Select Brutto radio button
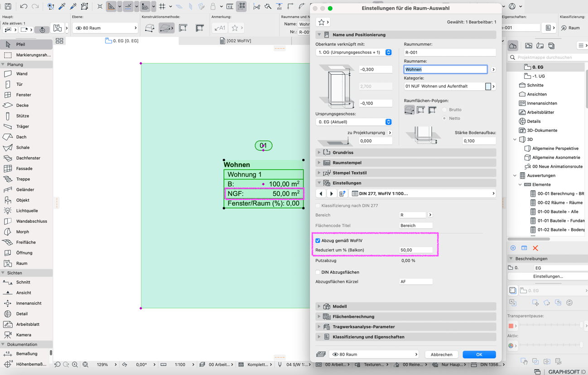Screen dimensions: 588x375 tap(444, 110)
